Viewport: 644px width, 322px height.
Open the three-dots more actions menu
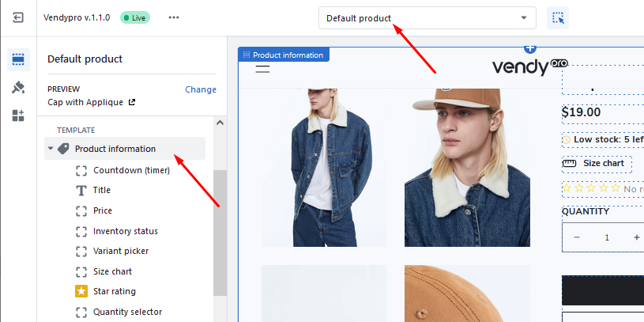[174, 17]
